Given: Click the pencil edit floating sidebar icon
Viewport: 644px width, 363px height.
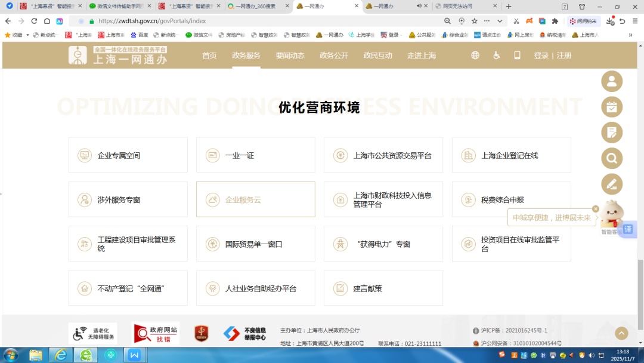Looking at the screenshot, I should (x=612, y=184).
